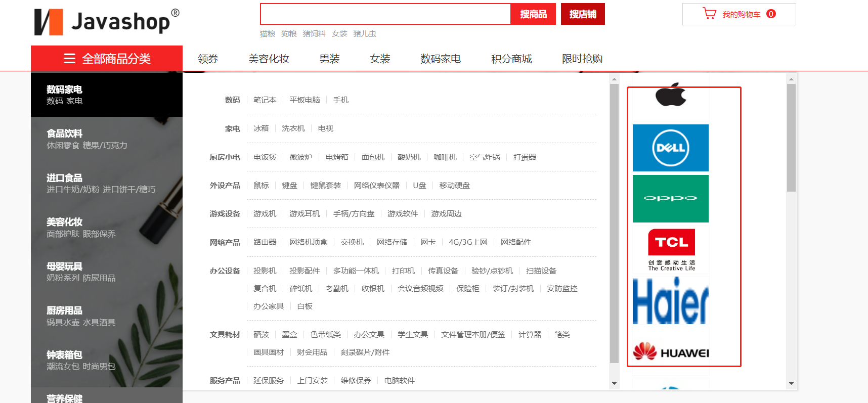Click category panel scrollbar up arrow

pos(614,79)
